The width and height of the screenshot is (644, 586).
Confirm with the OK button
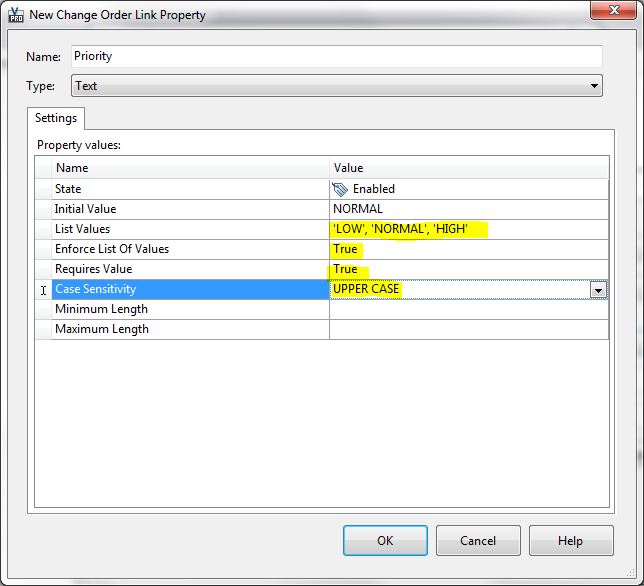[x=385, y=540]
